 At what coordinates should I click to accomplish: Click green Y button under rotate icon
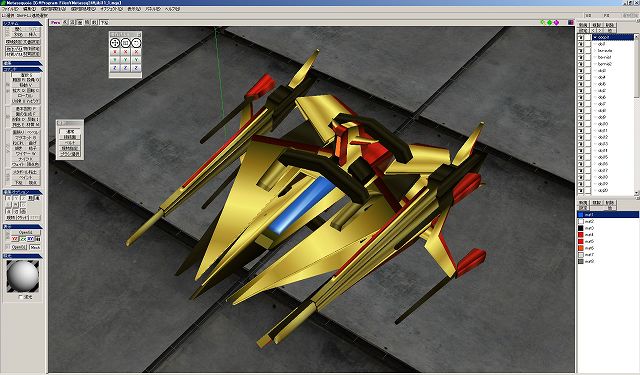(136, 60)
